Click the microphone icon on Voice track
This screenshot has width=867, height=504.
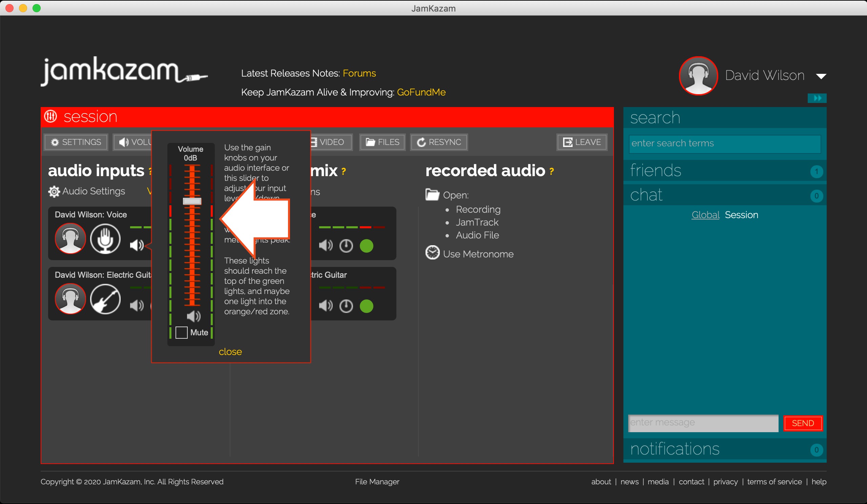(x=105, y=238)
